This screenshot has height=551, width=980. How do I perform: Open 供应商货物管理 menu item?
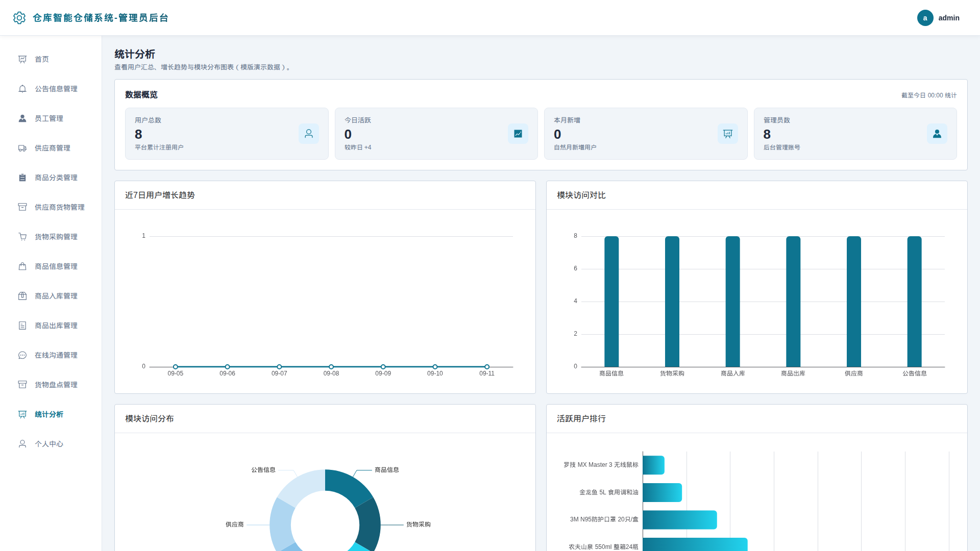tap(51, 207)
